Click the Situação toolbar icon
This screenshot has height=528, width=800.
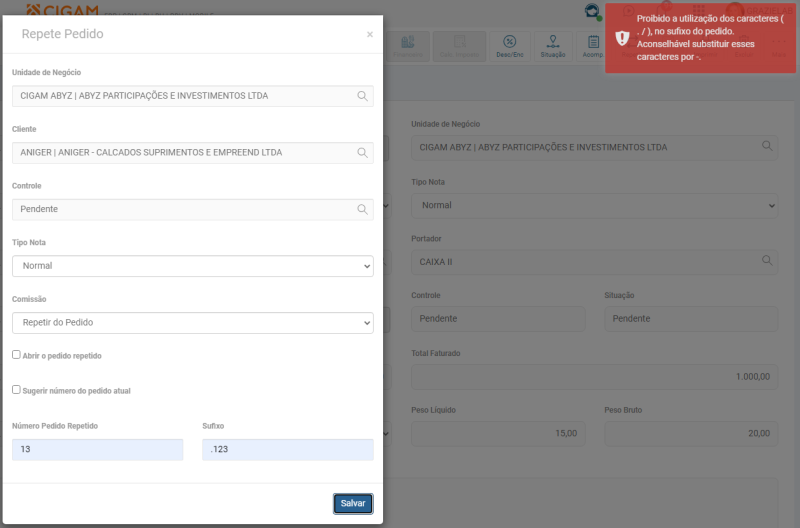(552, 45)
